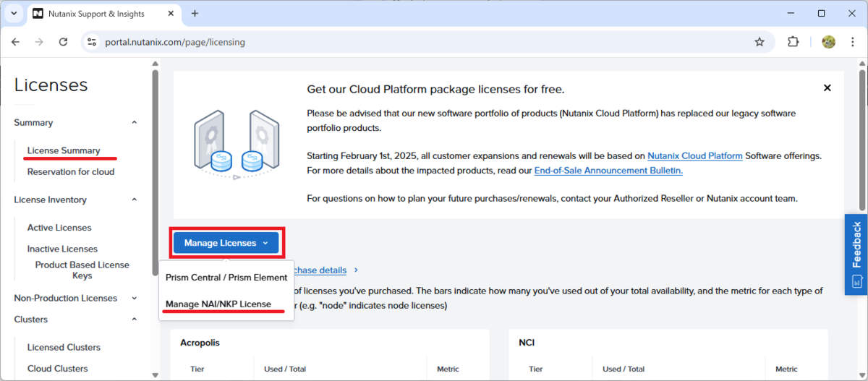868x381 pixels.
Task: Bookmark this page with the star icon
Action: (759, 42)
